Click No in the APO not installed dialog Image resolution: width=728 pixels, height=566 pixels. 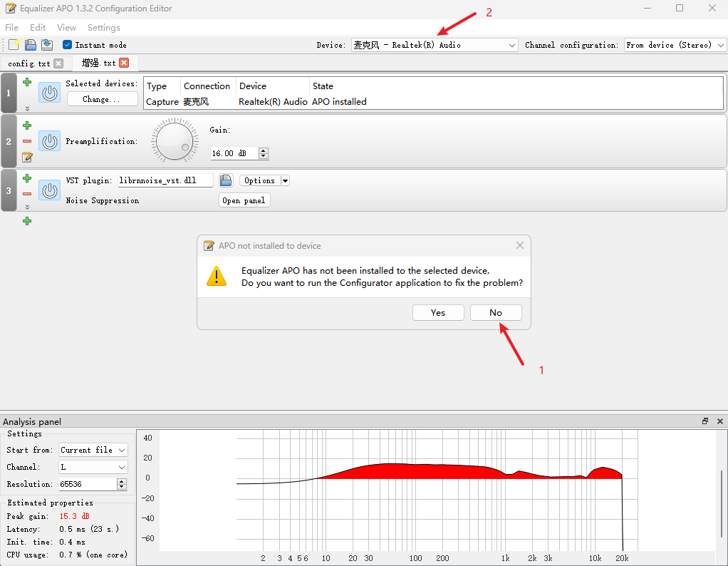tap(496, 313)
